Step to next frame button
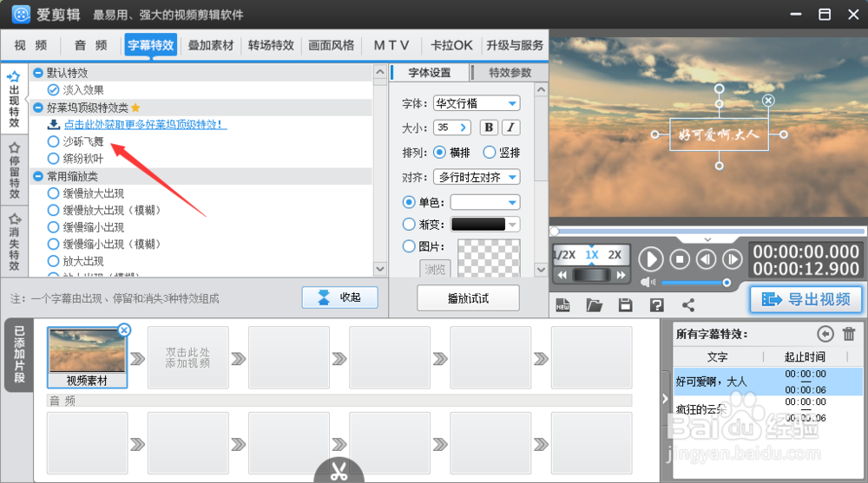This screenshot has height=483, width=868. pyautogui.click(x=732, y=259)
